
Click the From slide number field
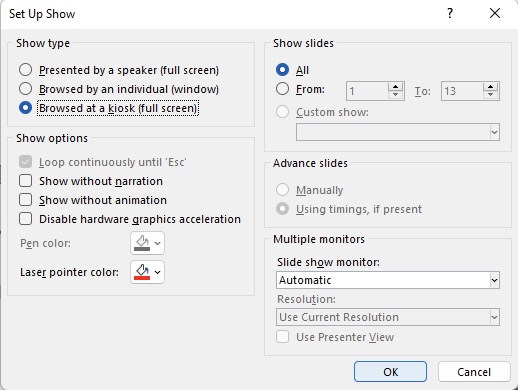coord(367,91)
